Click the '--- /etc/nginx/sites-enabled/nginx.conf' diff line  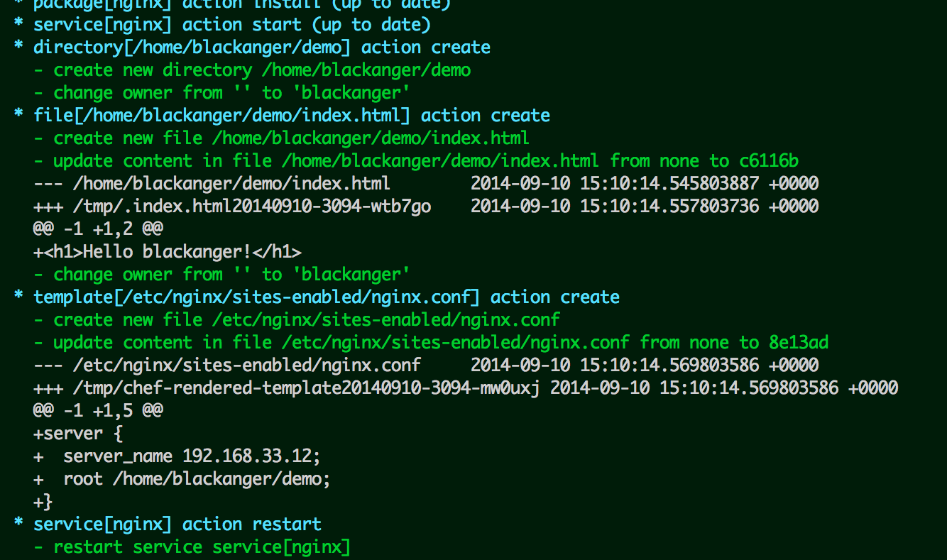coord(426,366)
